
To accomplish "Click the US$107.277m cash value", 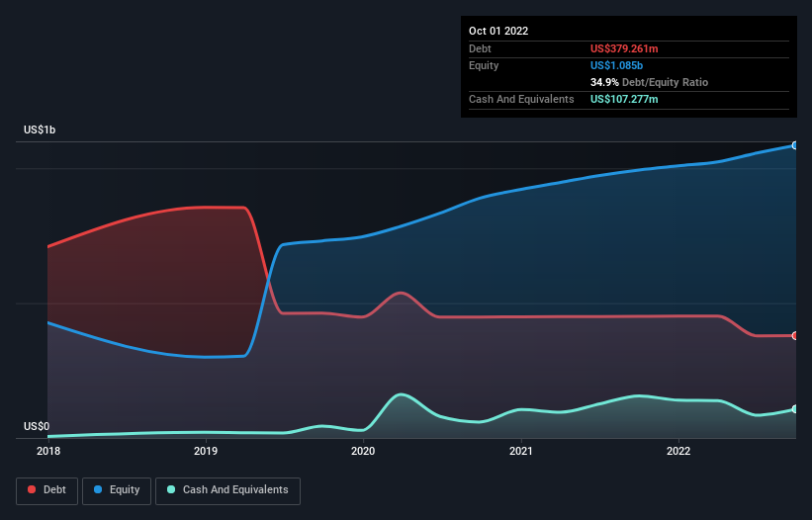I will pos(624,99).
